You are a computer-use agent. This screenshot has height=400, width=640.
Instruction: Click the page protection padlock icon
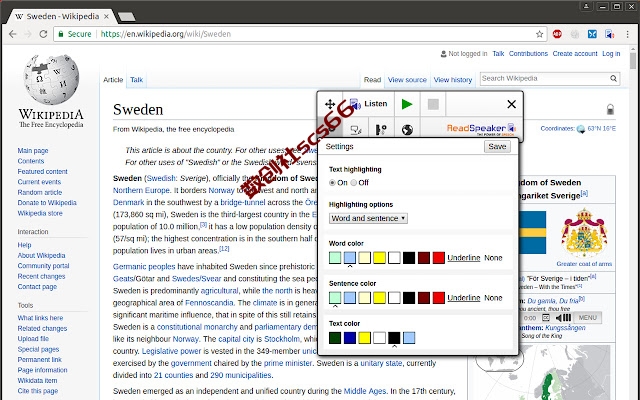pyautogui.click(x=610, y=109)
